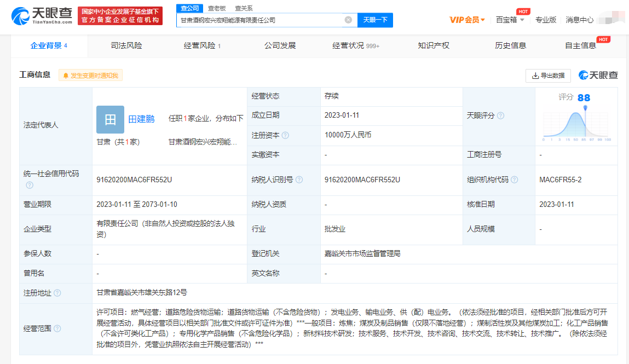629x364 pixels.
Task: Click registration authority 嘉峪关市市场监督管理局
Action: coord(362,254)
